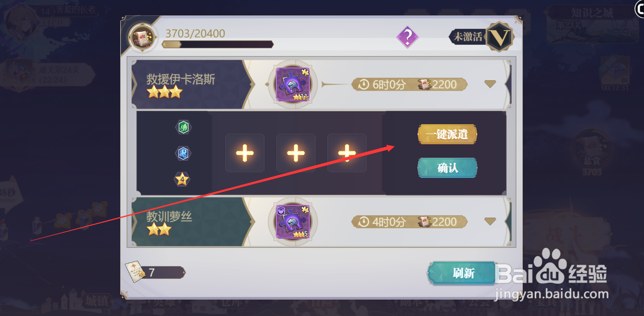Viewport: 644px width, 316px height.
Task: Click the bounty scroll icon beside 3703/20400
Action: (x=143, y=37)
